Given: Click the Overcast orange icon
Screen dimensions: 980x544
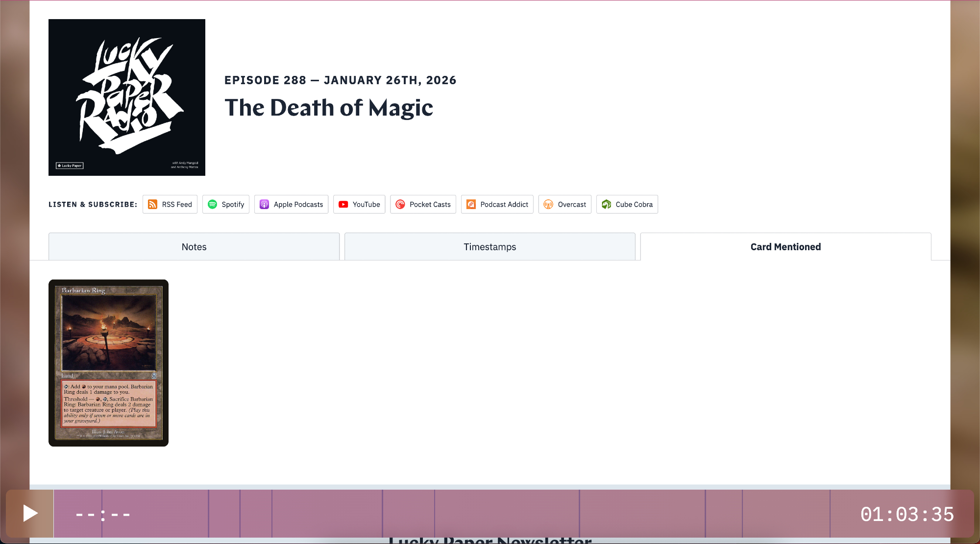Looking at the screenshot, I should point(548,204).
